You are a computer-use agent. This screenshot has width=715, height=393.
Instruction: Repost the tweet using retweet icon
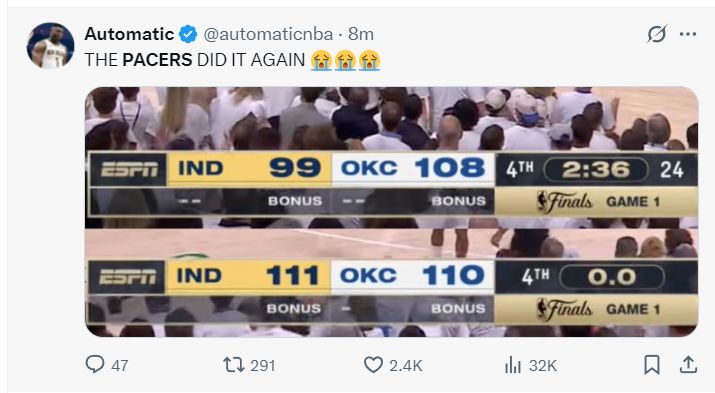pos(233,365)
